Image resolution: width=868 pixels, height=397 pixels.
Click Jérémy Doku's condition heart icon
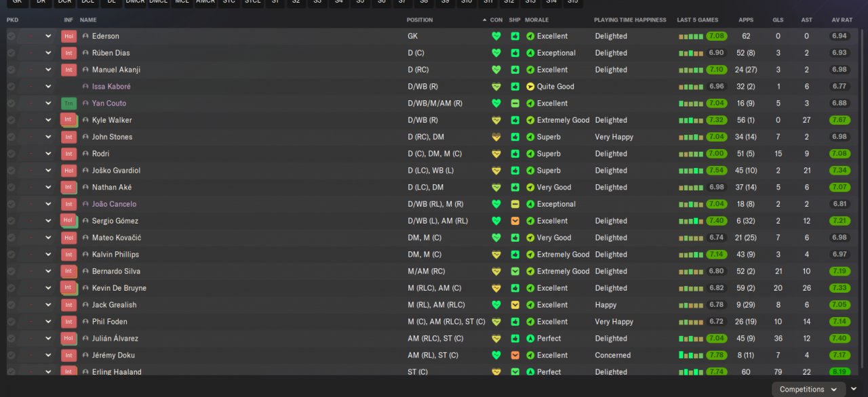tap(496, 355)
